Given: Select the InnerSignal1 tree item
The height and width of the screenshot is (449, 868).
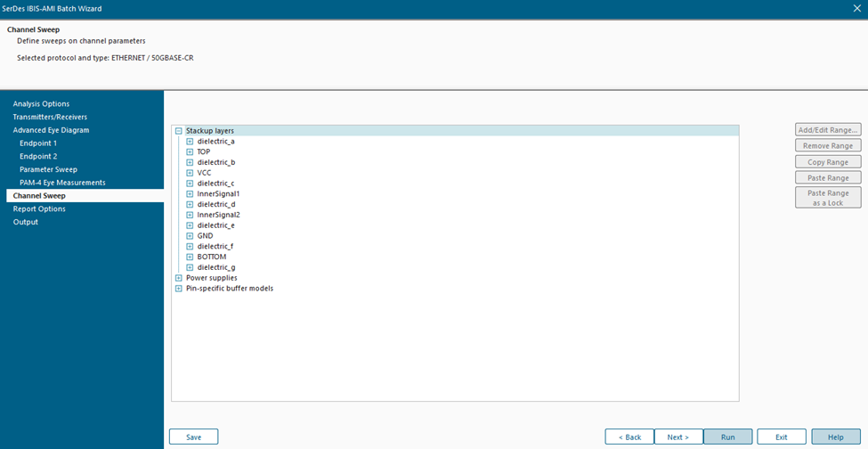Looking at the screenshot, I should (x=218, y=194).
